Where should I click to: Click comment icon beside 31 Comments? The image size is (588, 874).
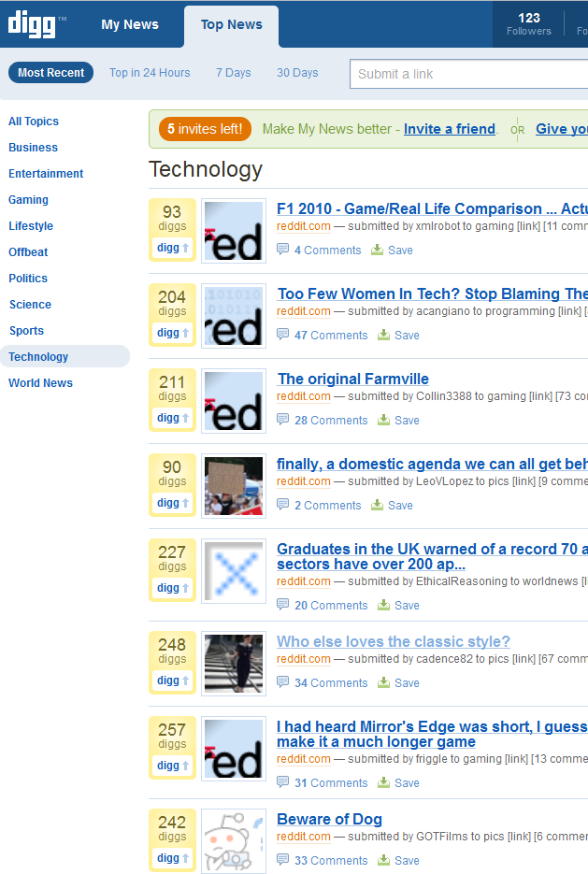pyautogui.click(x=283, y=782)
